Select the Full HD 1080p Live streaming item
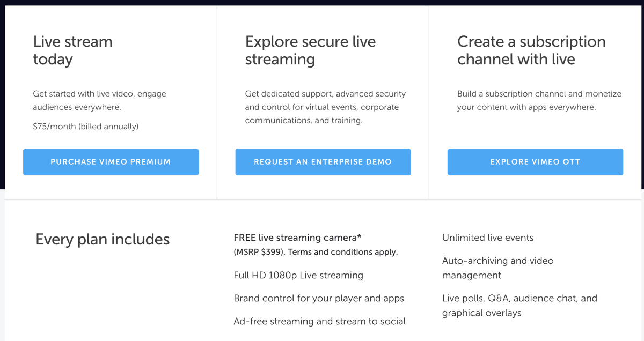 pyautogui.click(x=298, y=275)
